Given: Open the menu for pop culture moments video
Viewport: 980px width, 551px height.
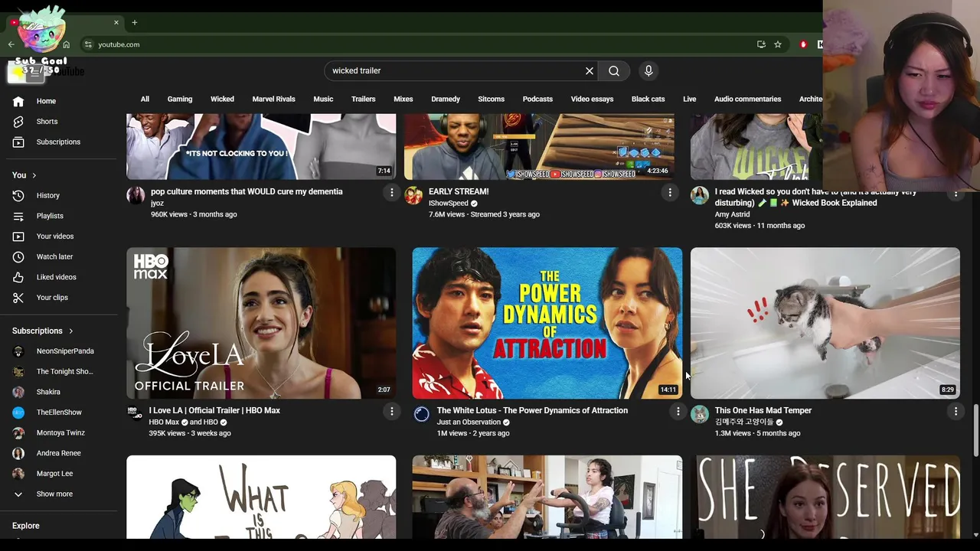Looking at the screenshot, I should [392, 193].
